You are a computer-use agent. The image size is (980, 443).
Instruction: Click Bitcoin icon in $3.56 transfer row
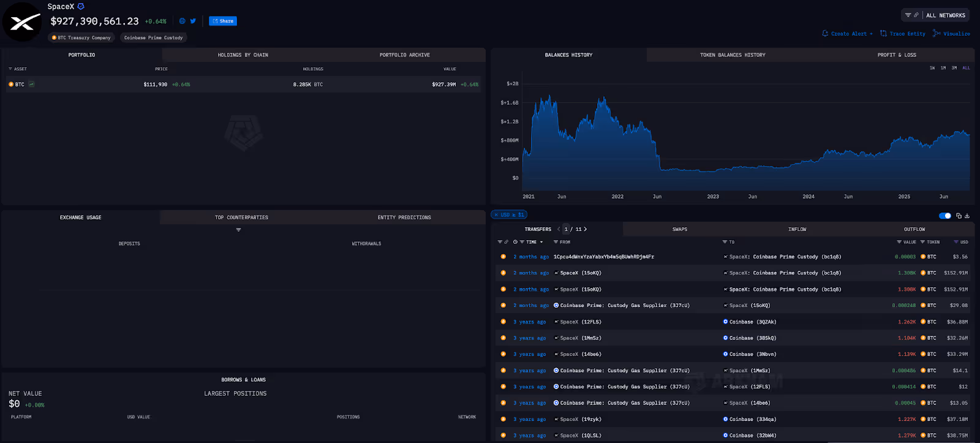click(503, 257)
